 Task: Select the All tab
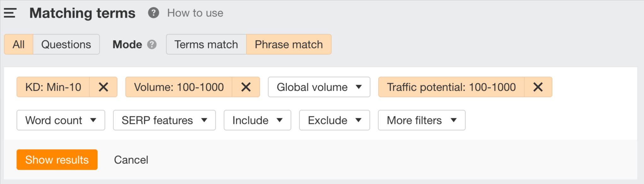[18, 44]
